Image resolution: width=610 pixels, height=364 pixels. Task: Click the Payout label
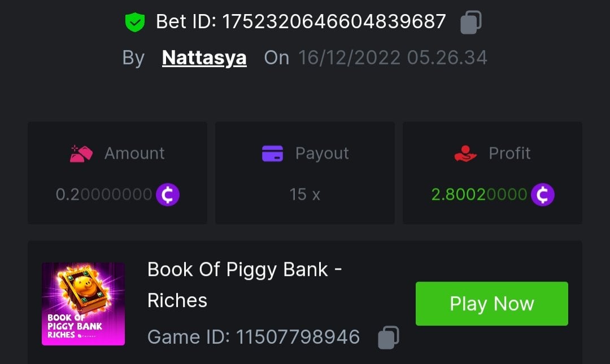[x=322, y=154]
